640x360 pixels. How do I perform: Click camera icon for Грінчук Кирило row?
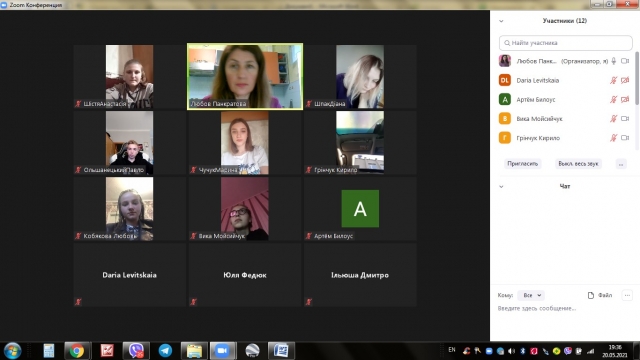point(625,138)
